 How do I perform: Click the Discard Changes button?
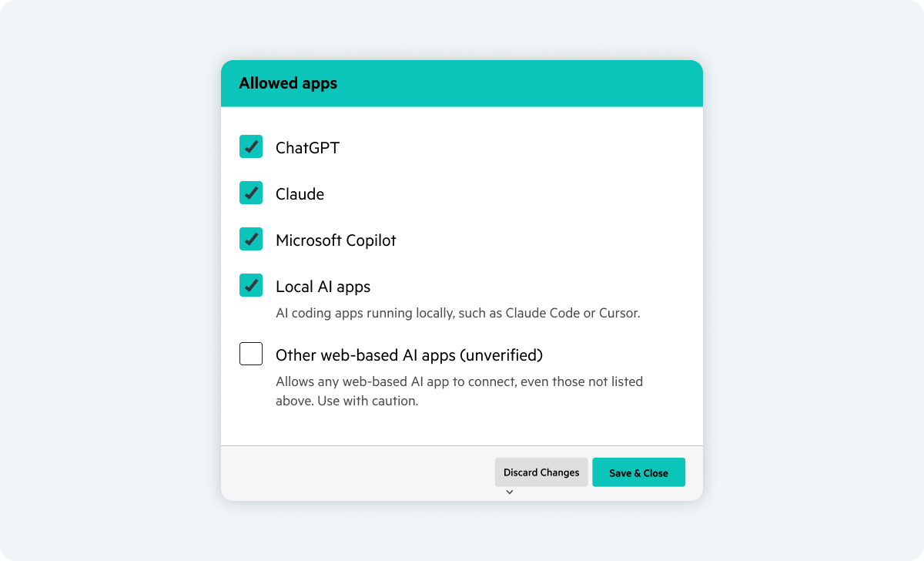point(541,472)
